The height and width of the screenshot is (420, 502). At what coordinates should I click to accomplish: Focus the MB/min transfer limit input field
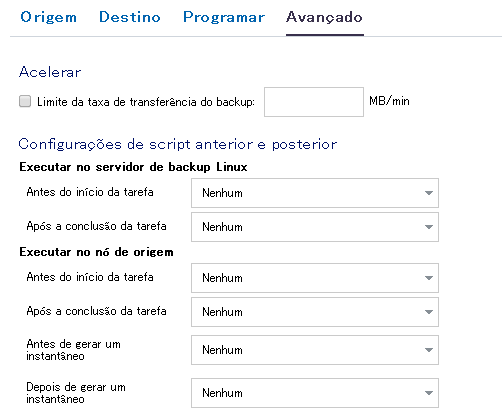[314, 102]
